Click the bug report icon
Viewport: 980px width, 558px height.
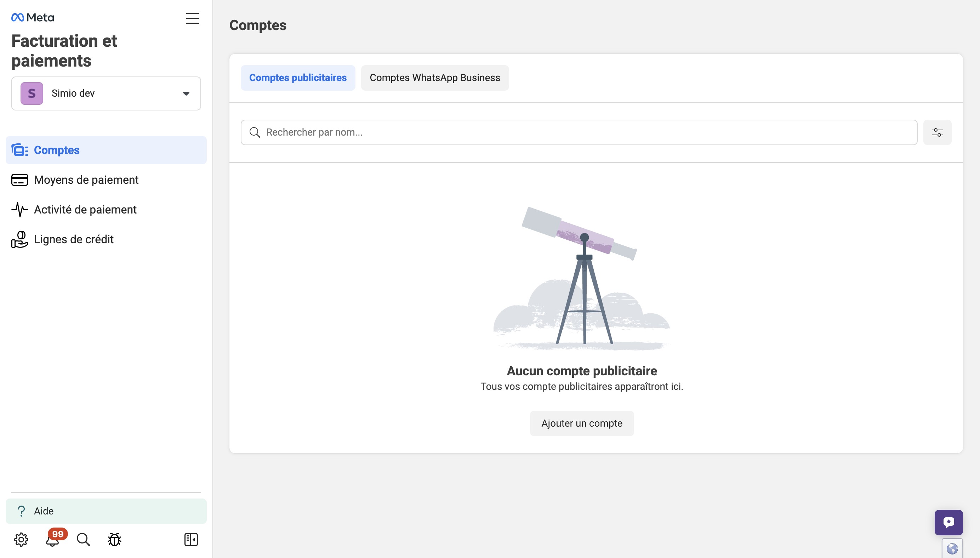114,539
